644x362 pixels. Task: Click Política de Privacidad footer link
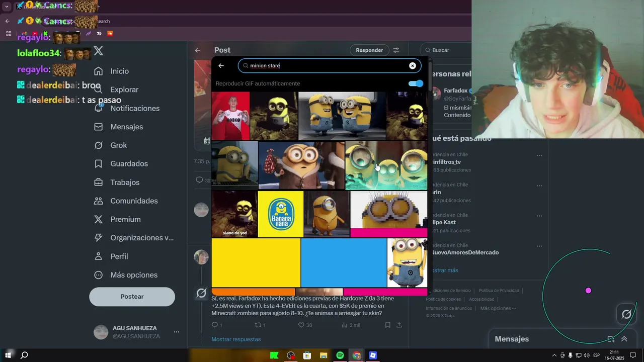point(499,291)
